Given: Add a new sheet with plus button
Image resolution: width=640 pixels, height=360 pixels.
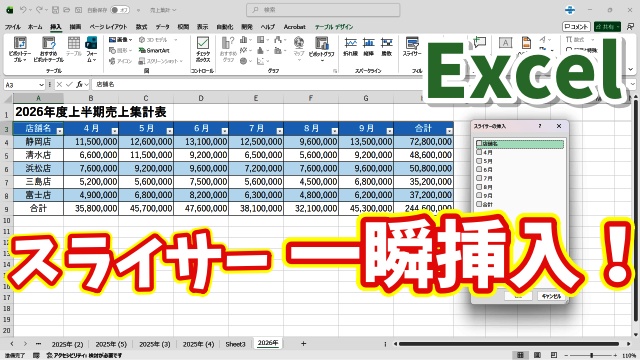Looking at the screenshot, I should tap(303, 344).
